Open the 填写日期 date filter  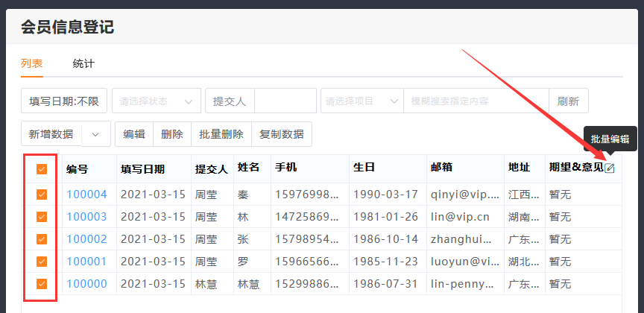point(65,101)
